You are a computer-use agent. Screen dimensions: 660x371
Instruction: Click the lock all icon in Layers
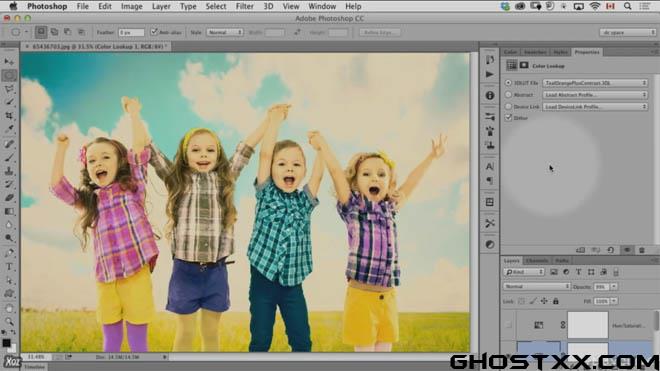click(556, 301)
